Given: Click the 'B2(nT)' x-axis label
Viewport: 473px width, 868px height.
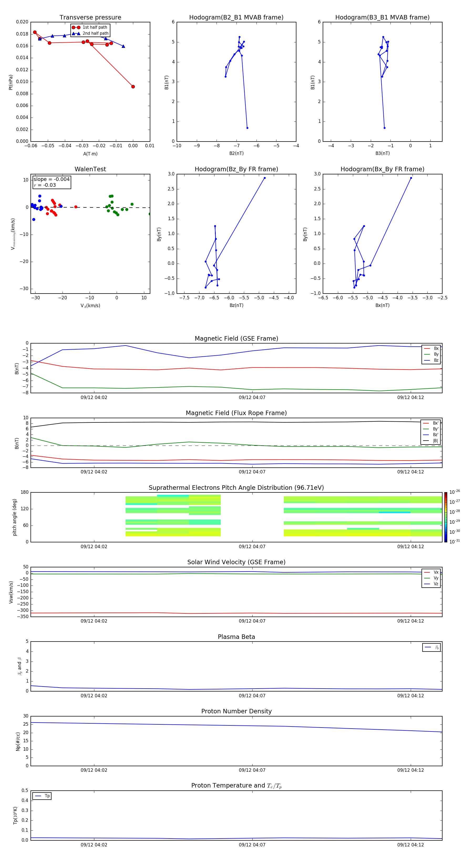Looking at the screenshot, I should click(x=236, y=153).
